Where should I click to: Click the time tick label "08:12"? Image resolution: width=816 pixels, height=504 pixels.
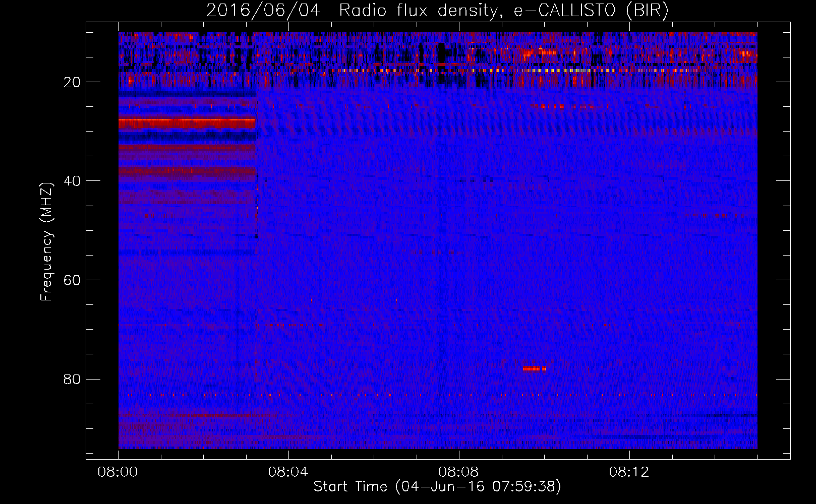(x=629, y=472)
